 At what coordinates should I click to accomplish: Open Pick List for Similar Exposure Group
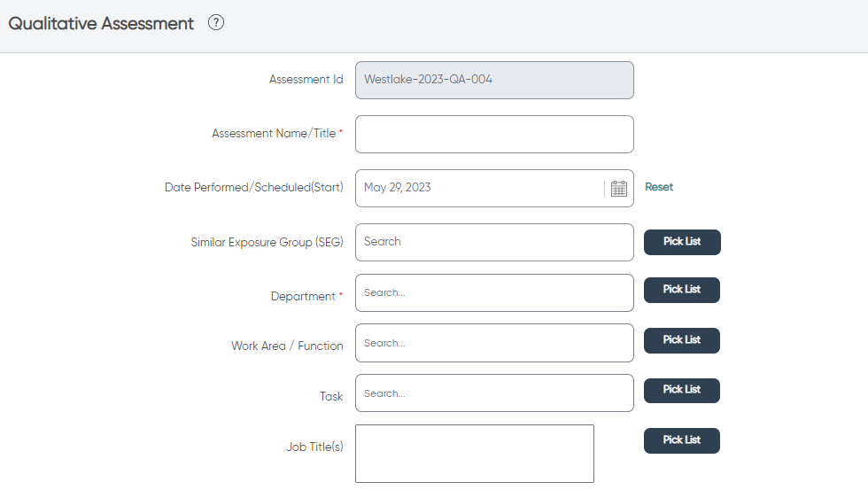(x=682, y=242)
